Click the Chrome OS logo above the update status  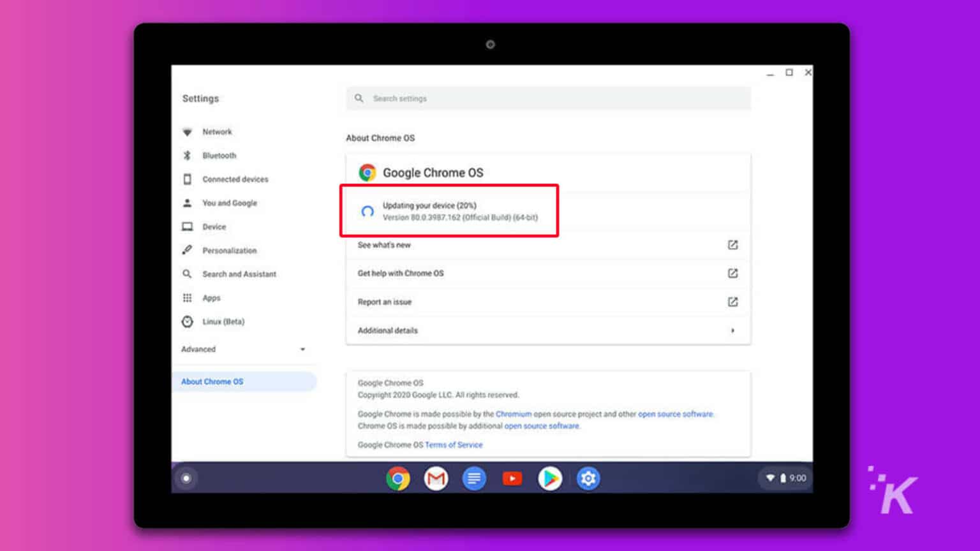click(367, 172)
